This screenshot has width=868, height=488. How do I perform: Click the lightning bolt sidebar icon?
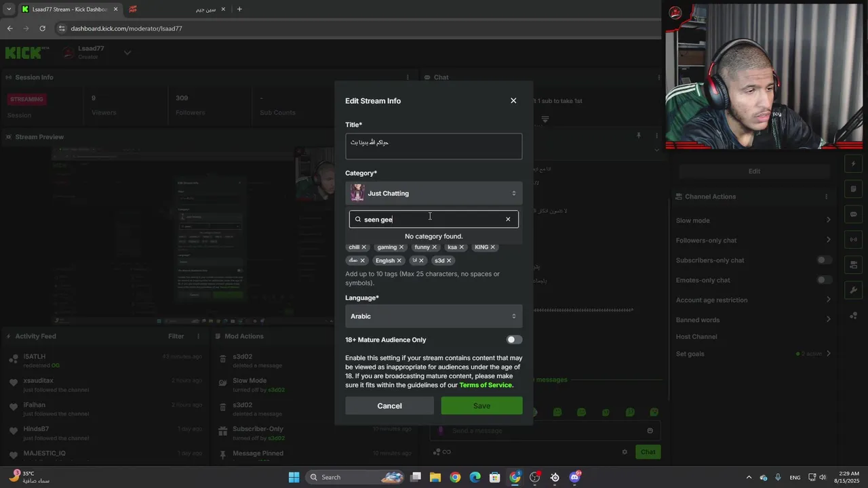point(854,164)
